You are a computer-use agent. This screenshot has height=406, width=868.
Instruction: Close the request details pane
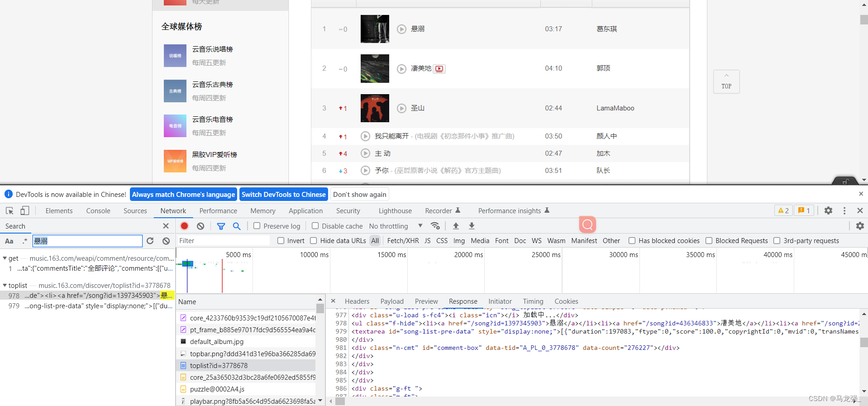point(333,301)
